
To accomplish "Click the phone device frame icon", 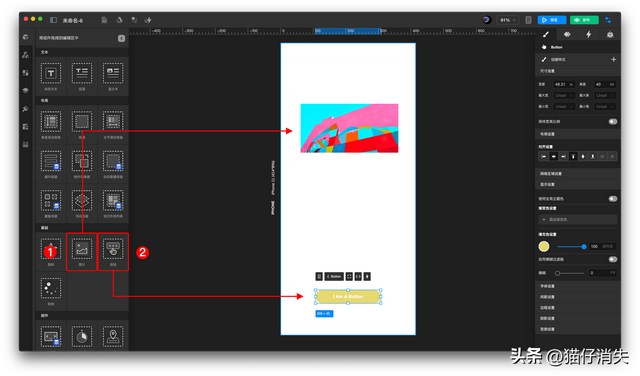I will click(x=528, y=20).
